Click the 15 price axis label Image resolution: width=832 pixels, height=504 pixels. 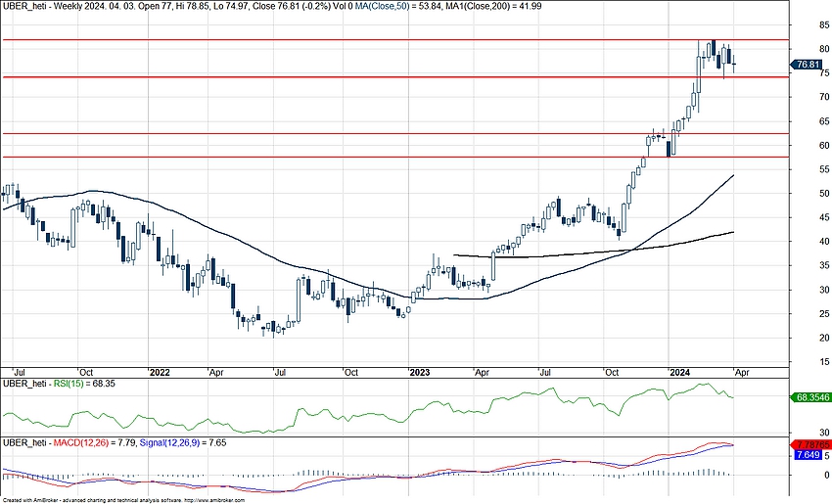824,362
